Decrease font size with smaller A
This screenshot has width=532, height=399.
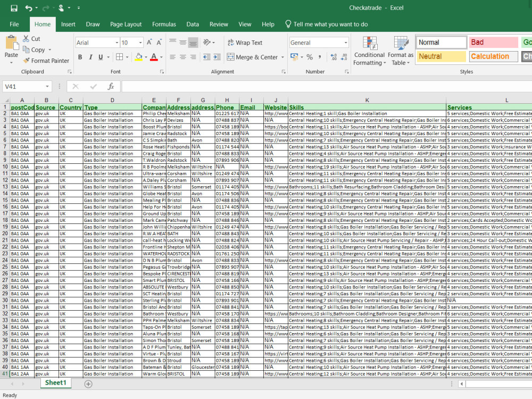click(159, 43)
